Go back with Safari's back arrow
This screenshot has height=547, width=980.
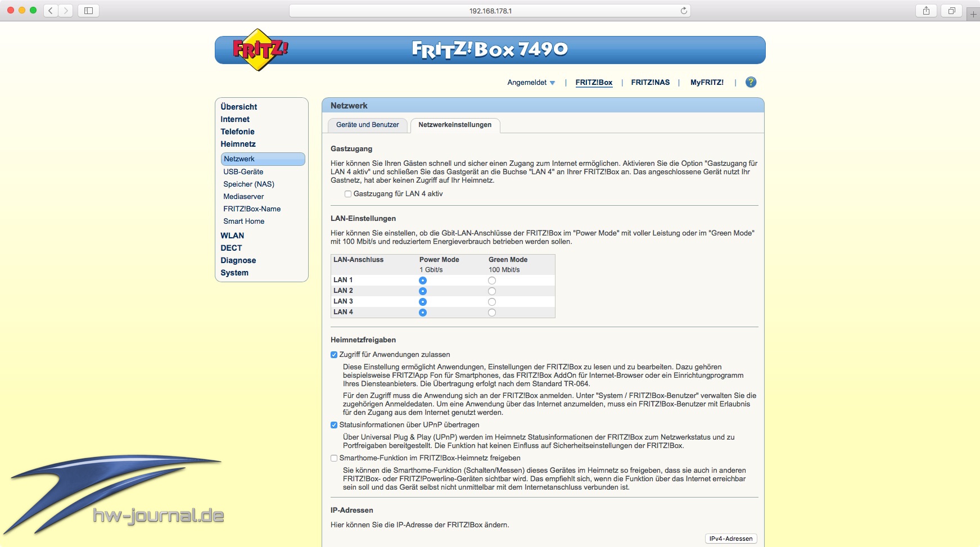51,10
